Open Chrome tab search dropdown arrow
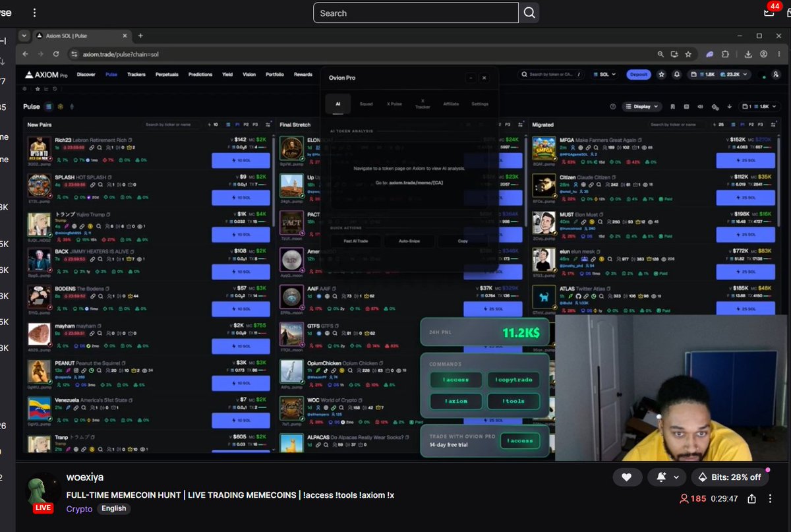Screen dimensions: 791x532 pos(24,36)
